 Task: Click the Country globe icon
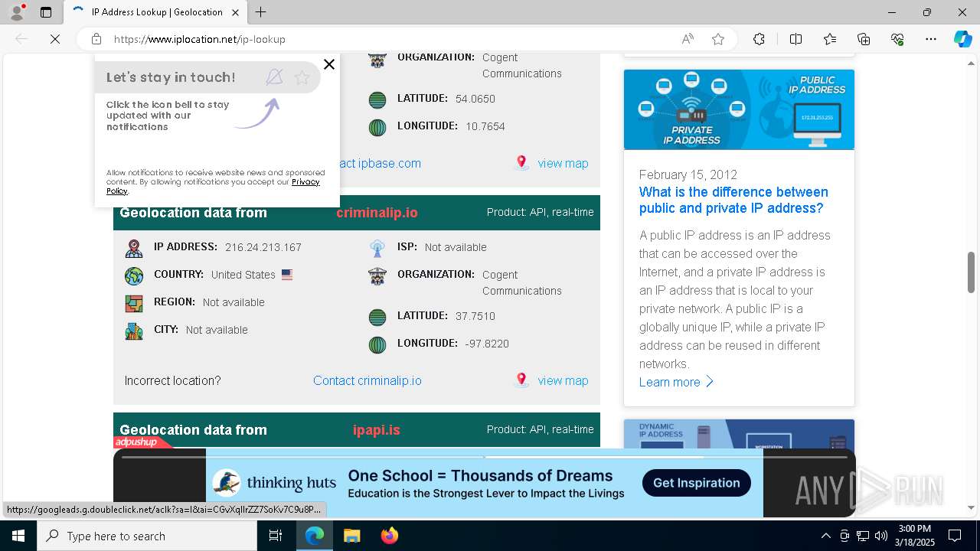tap(134, 275)
